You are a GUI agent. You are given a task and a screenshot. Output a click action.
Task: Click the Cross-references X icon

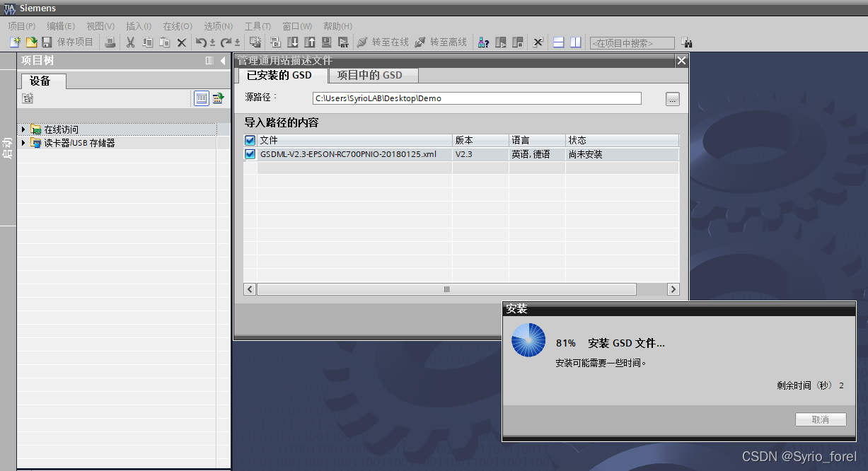538,42
